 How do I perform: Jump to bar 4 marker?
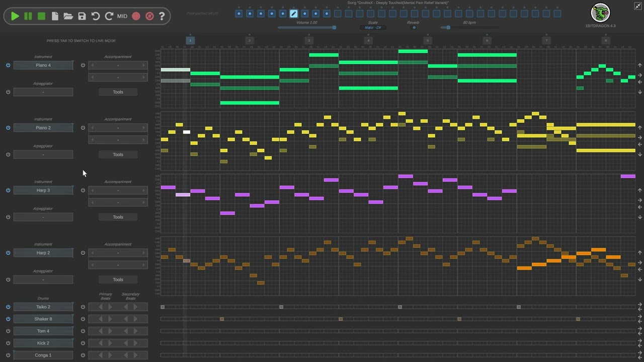point(368,40)
